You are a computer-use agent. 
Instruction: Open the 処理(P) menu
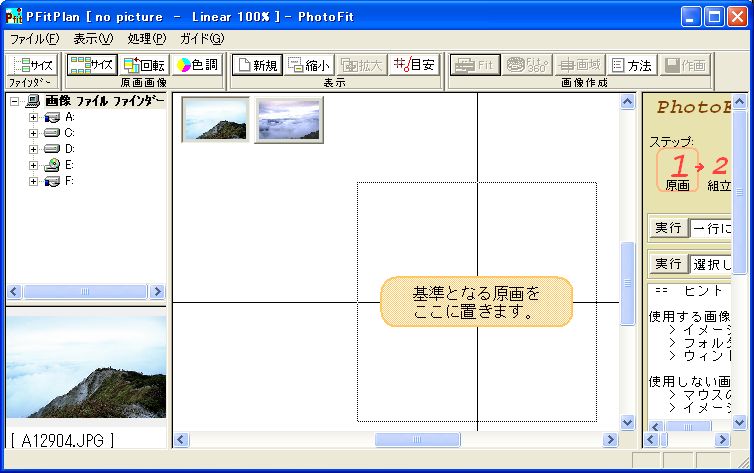(146, 39)
